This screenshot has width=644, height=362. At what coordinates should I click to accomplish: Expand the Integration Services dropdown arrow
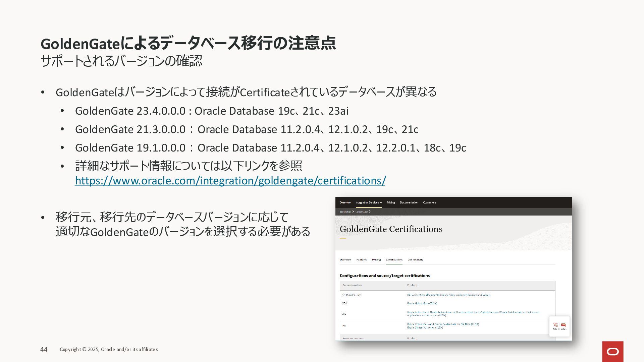click(381, 203)
